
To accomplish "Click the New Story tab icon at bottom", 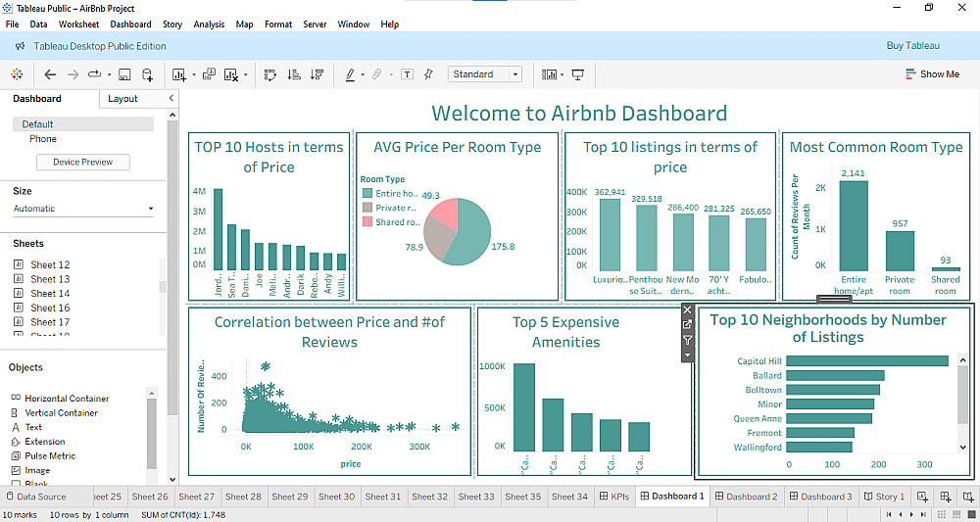I will coord(968,497).
